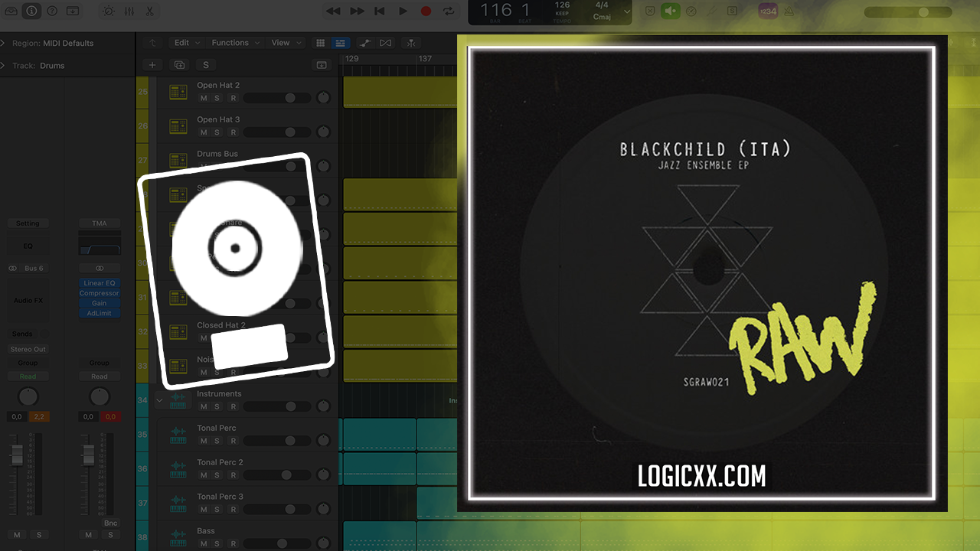Viewport: 980px width, 551px height.
Task: Mute the Instruments track
Action: [204, 407]
